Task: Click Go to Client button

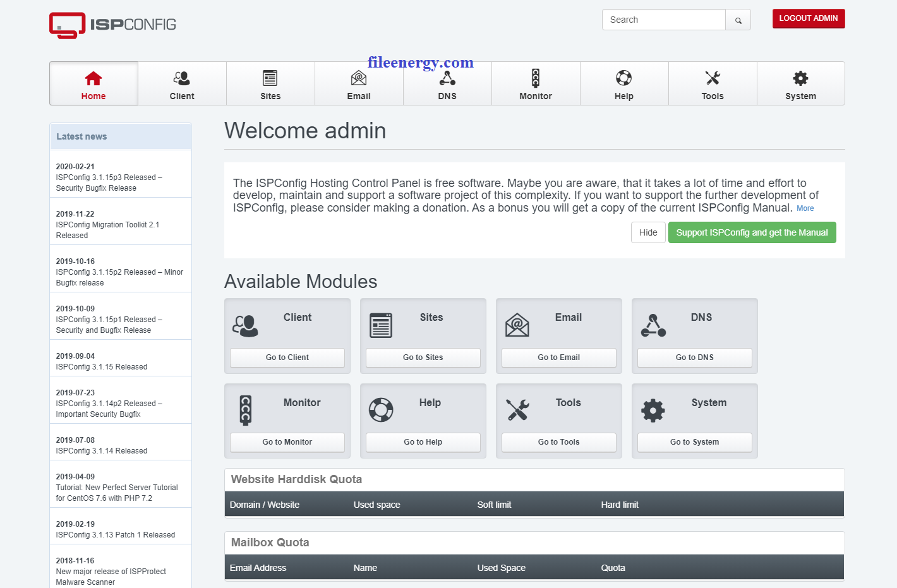Action: (x=287, y=357)
